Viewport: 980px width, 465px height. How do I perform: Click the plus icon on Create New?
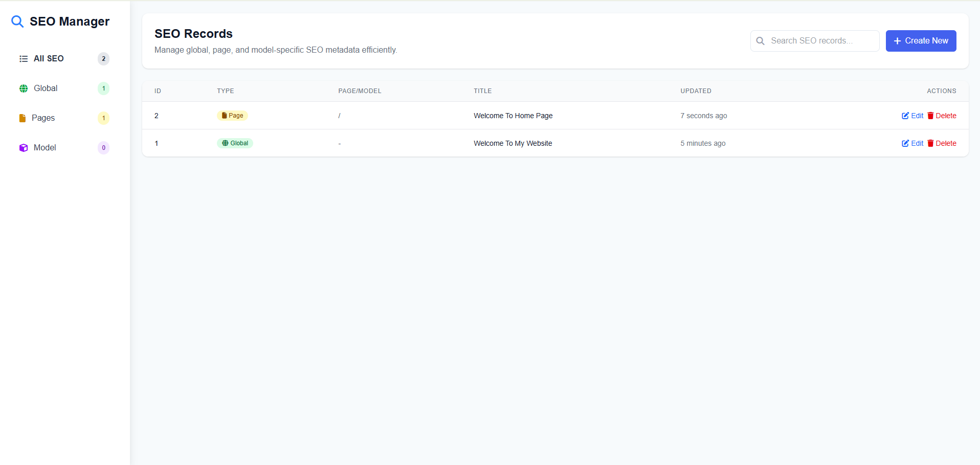[x=897, y=40]
